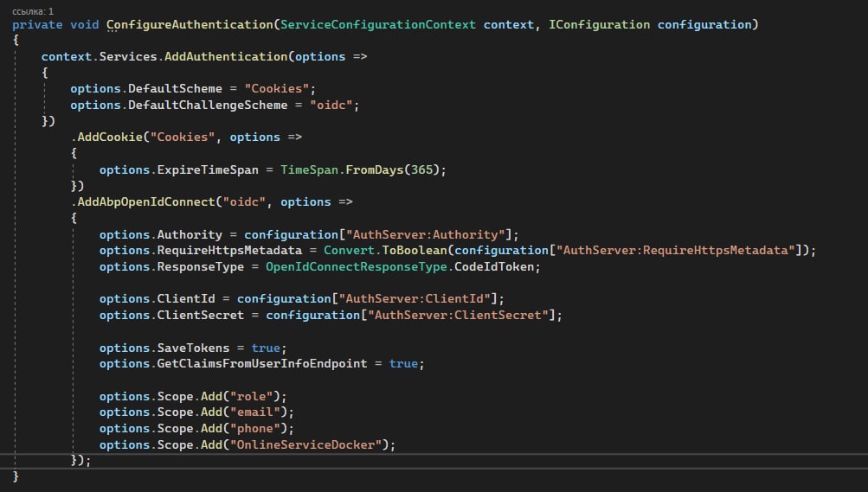This screenshot has height=492, width=868.
Task: Click TimeSpan type name
Action: point(309,170)
